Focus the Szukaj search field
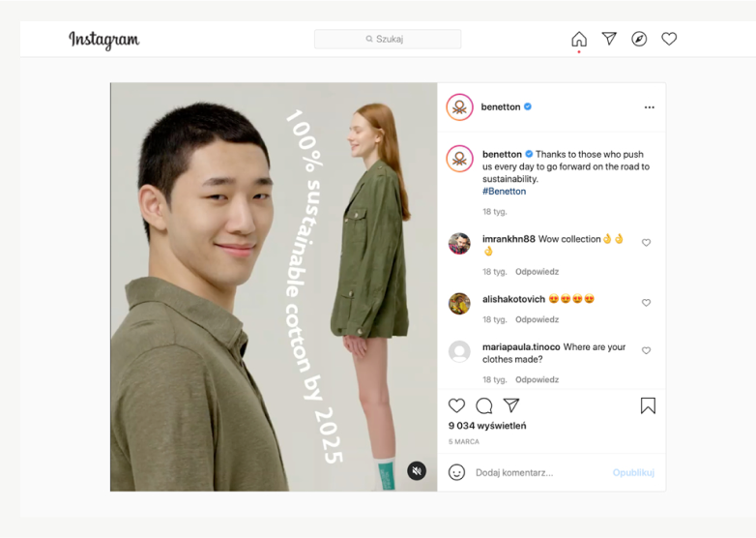This screenshot has width=756, height=538. (388, 39)
